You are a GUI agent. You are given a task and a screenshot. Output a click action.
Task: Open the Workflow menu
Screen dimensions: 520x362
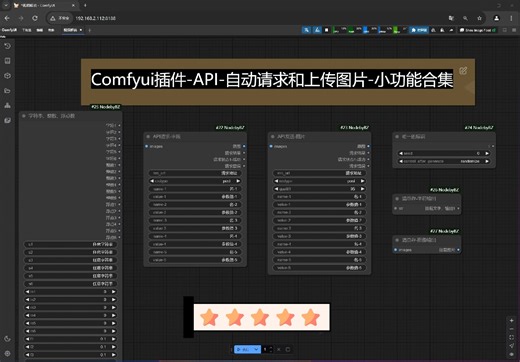27,30
